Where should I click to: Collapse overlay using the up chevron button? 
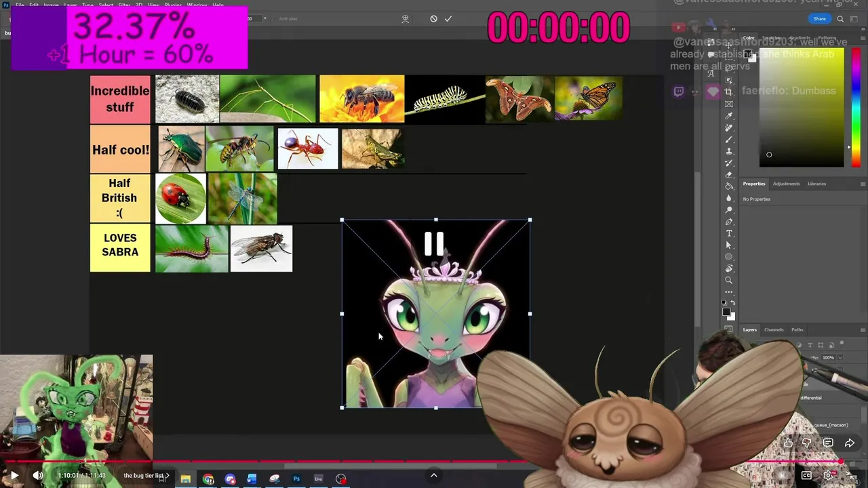point(434,475)
